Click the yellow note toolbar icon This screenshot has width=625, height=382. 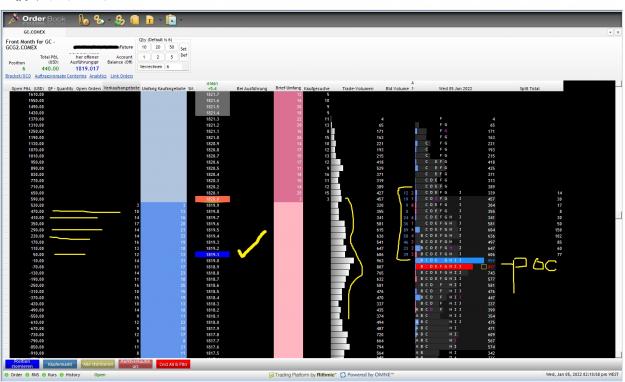click(x=149, y=20)
